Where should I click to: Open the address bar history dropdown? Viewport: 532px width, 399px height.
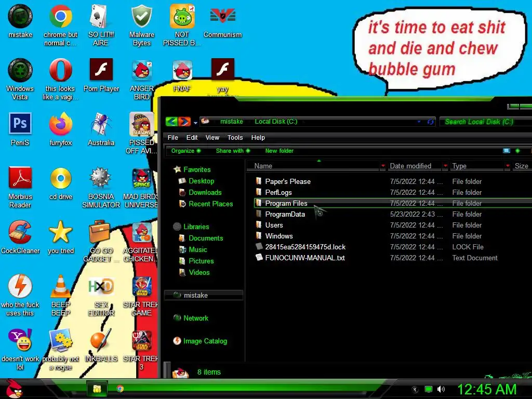tap(419, 122)
